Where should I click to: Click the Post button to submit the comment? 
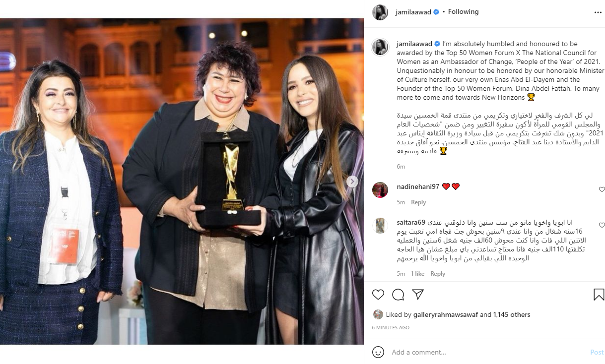click(x=597, y=352)
